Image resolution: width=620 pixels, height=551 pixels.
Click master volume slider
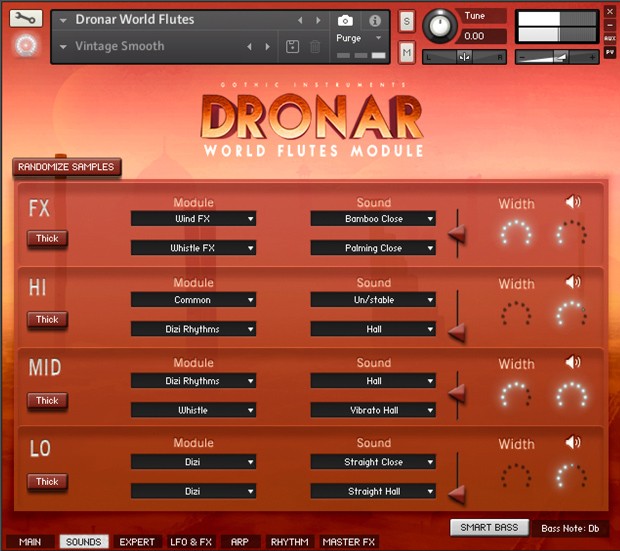pos(557,57)
